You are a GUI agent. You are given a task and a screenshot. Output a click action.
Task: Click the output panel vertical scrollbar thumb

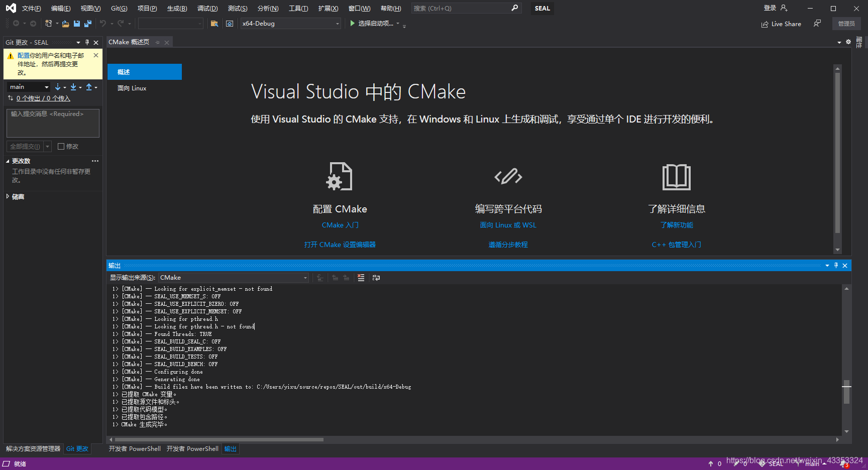coord(847,392)
